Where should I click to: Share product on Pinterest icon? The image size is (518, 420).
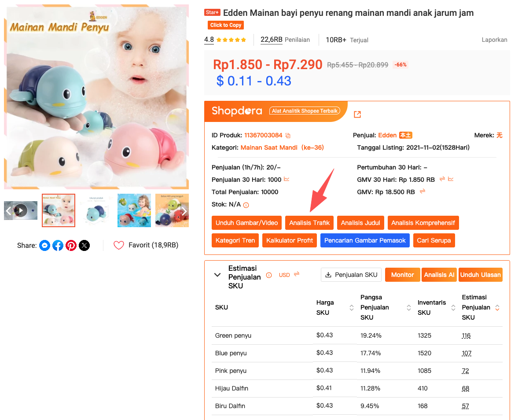71,246
